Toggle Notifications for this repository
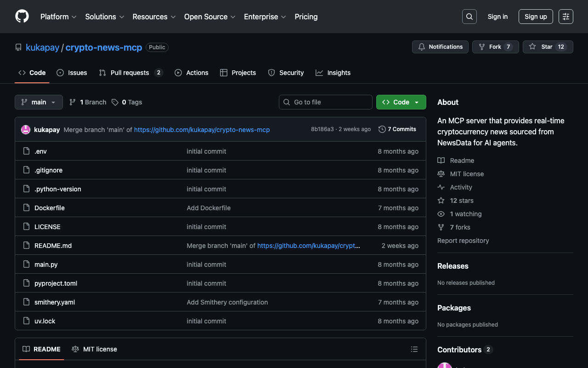Viewport: 588px width, 368px height. 440,47
